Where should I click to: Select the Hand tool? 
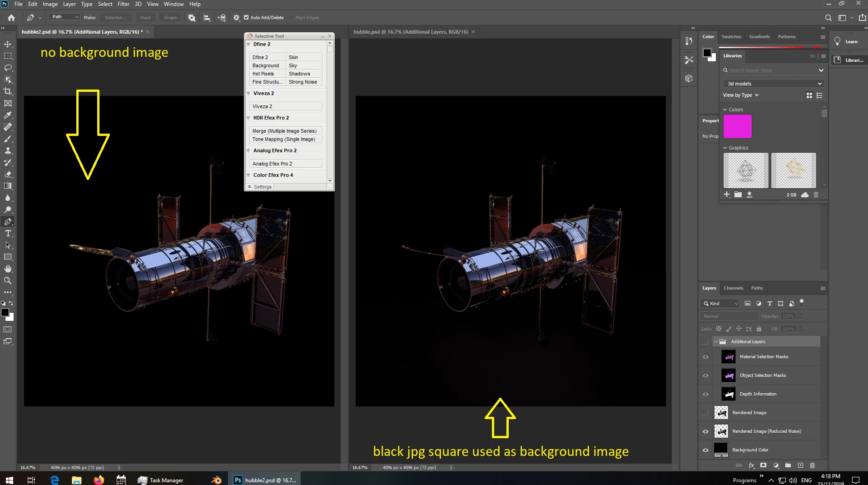(x=8, y=269)
